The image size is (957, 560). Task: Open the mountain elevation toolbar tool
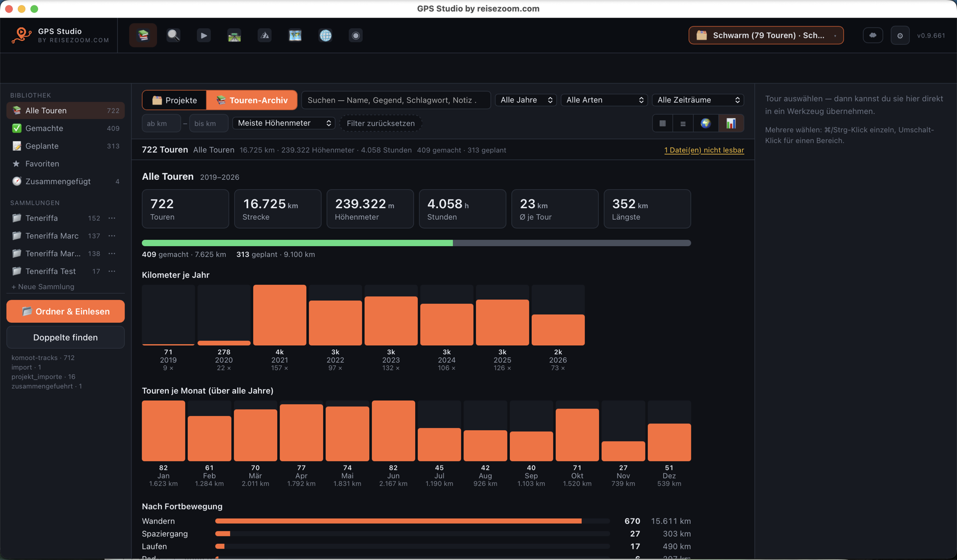tap(265, 35)
